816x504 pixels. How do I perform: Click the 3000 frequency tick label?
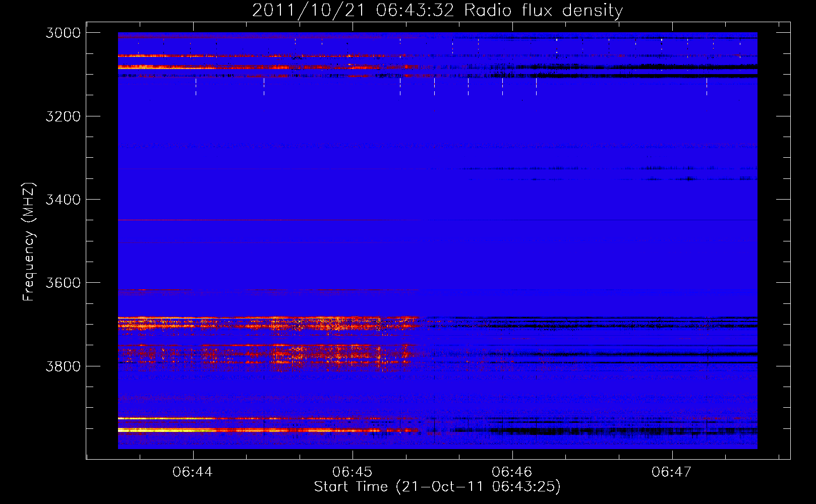pos(63,33)
